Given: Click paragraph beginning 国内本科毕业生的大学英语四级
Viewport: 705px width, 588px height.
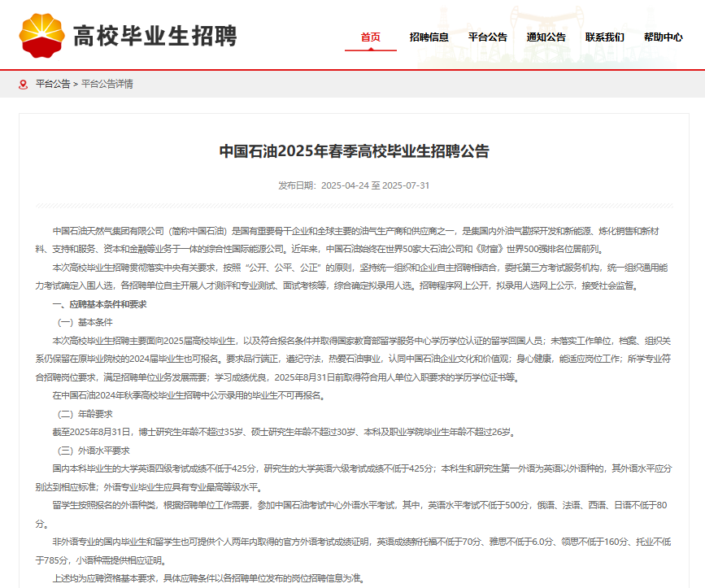Looking at the screenshot, I should click(354, 477).
